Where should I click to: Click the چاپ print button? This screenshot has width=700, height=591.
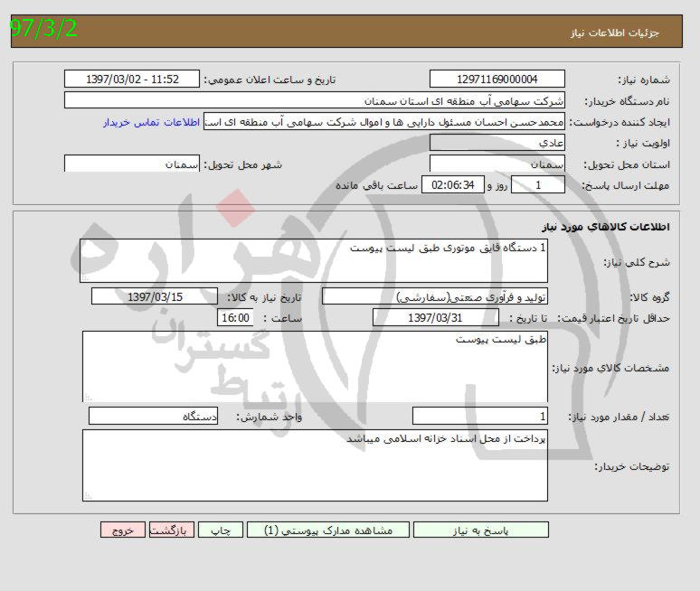click(221, 530)
